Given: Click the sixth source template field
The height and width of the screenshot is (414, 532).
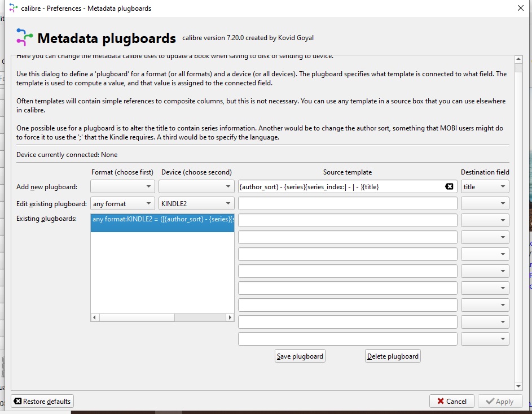Looking at the screenshot, I should 348,271.
